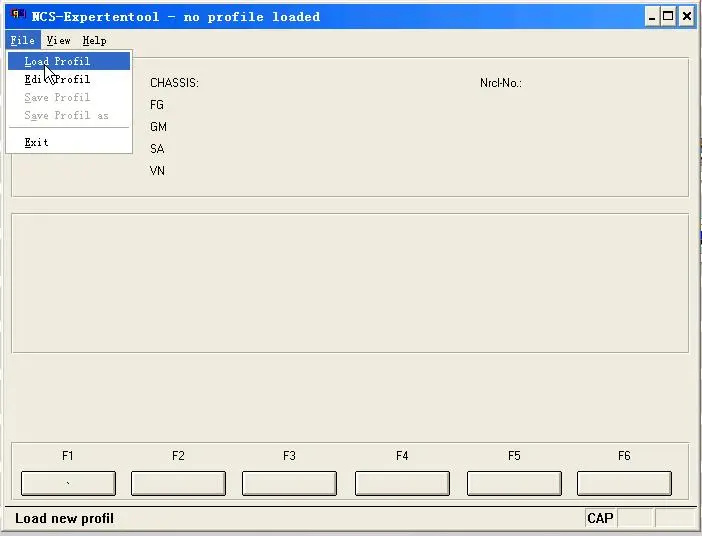
Task: Choose Load Profil from File menu
Action: tap(69, 61)
